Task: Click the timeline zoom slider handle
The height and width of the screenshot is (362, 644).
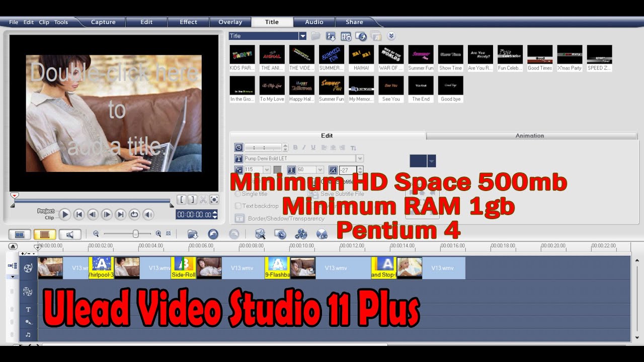Action: click(135, 234)
